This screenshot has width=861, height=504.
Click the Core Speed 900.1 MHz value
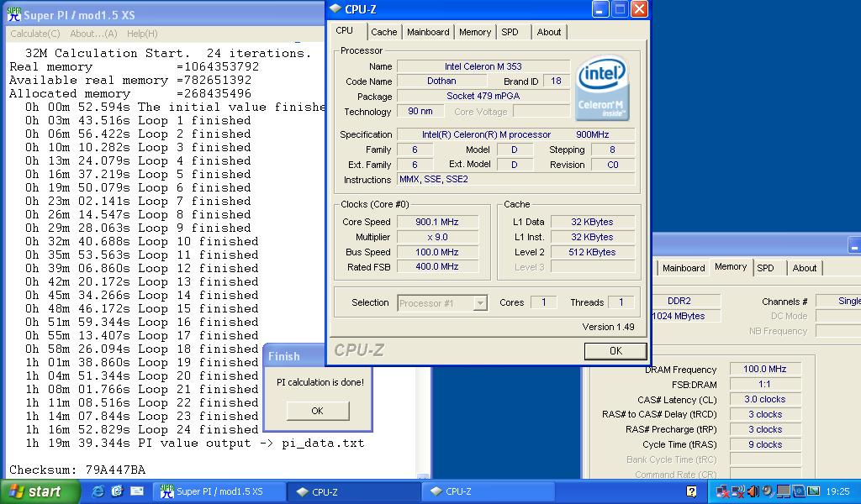point(437,222)
